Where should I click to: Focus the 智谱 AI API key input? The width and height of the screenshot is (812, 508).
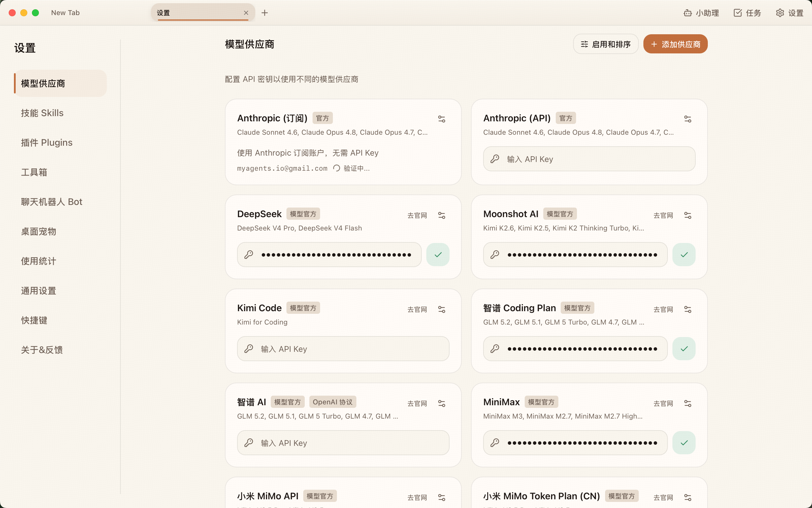[x=343, y=443]
